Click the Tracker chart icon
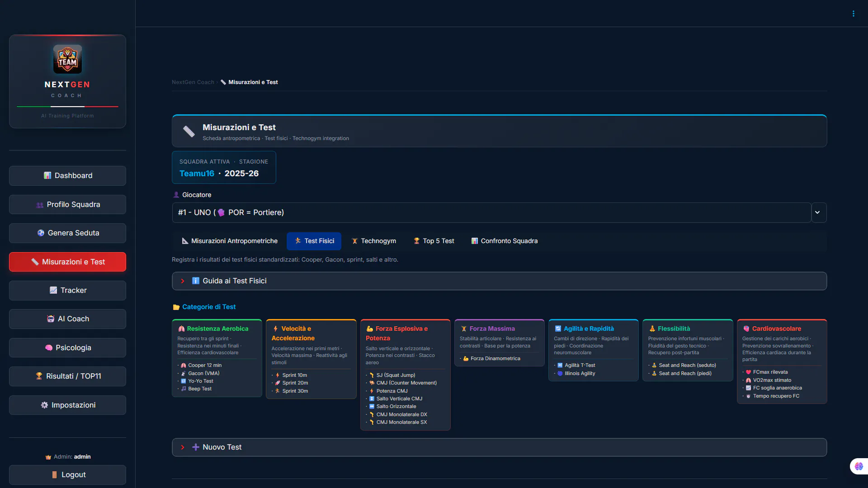This screenshot has width=868, height=488. 53,290
